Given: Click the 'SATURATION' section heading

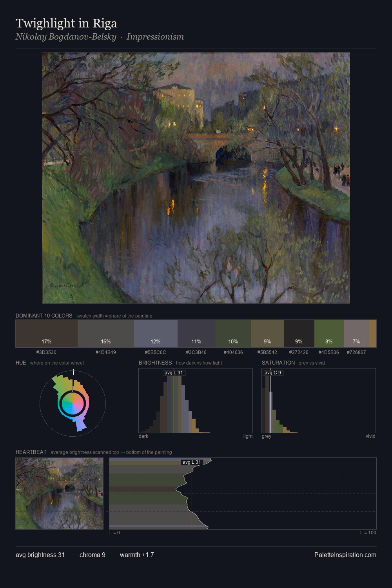Looking at the screenshot, I should [x=278, y=363].
